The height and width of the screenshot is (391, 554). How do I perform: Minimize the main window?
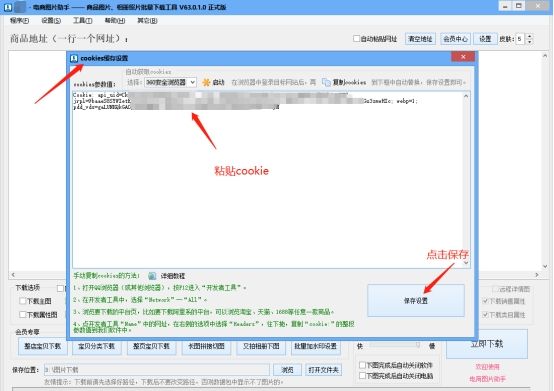click(x=505, y=6)
